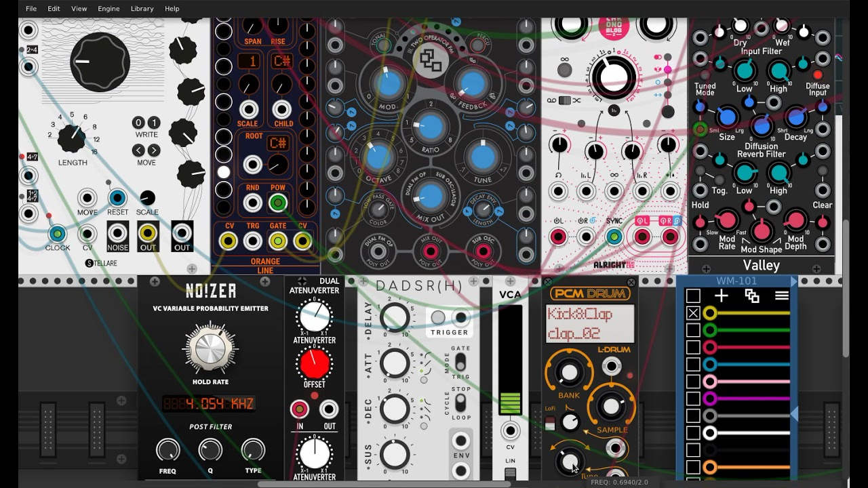Toggle Diffuse Input on Valley Plateau
The image size is (868, 488).
click(x=817, y=75)
